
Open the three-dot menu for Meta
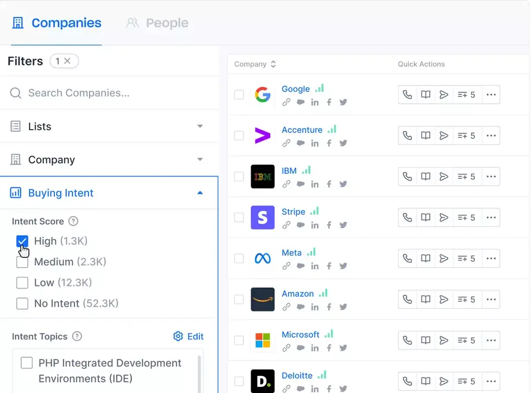pos(491,258)
